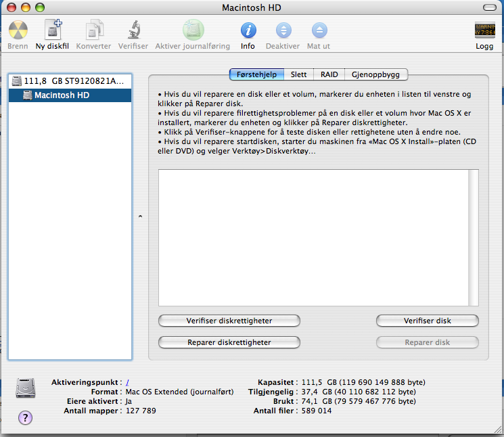Click the Konverter toolbar icon
Viewport: 504px width, 437px height.
pos(94,31)
